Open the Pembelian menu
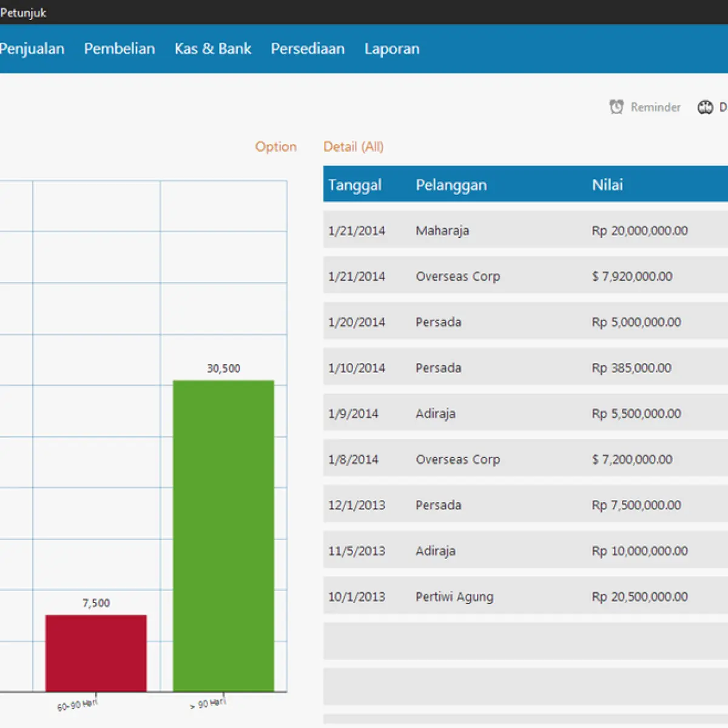 [120, 49]
